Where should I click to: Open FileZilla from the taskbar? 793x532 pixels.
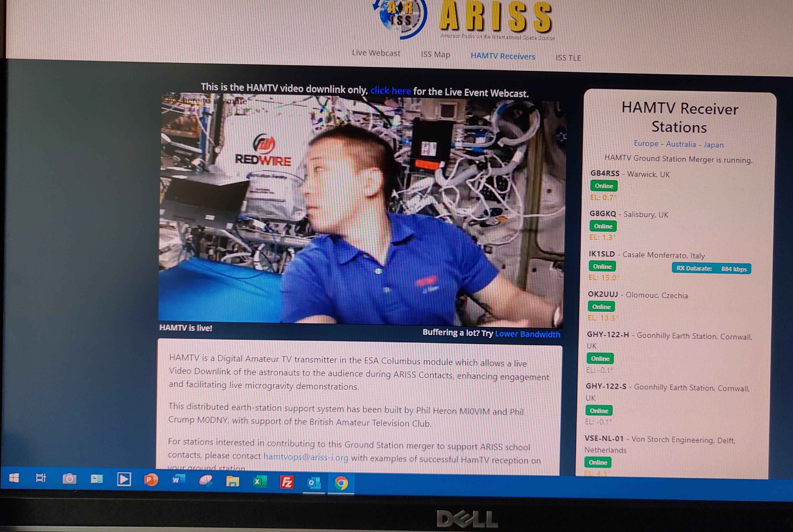click(287, 482)
